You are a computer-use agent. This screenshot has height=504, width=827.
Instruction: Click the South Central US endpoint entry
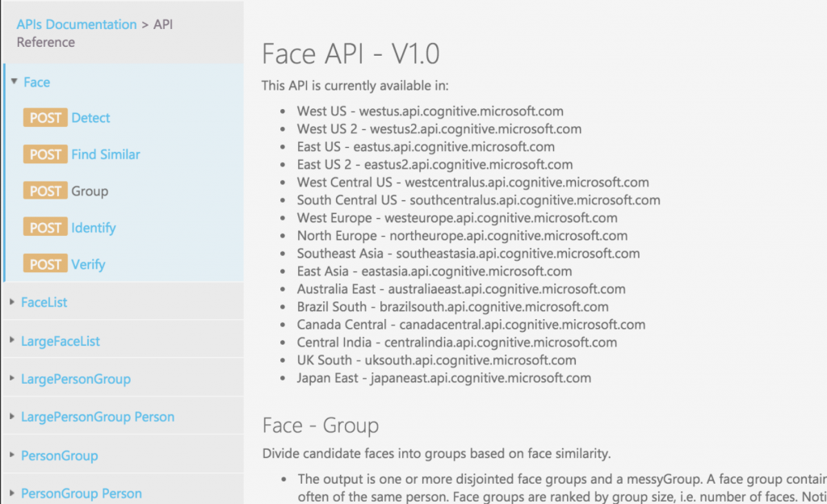[x=478, y=200]
